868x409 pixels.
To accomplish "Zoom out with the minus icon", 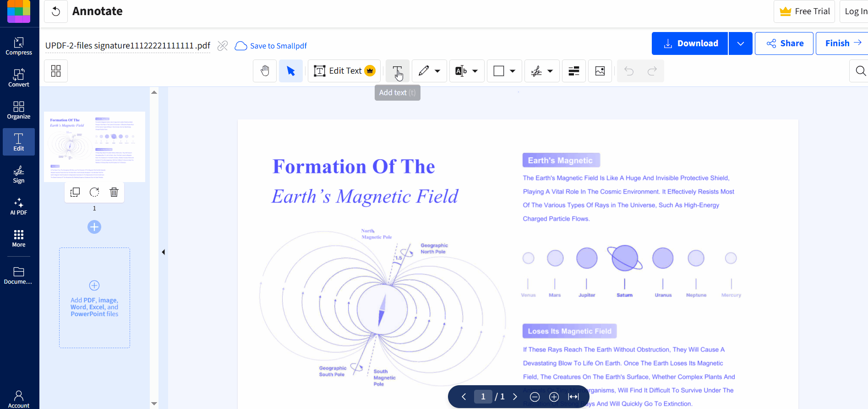I will [x=535, y=397].
